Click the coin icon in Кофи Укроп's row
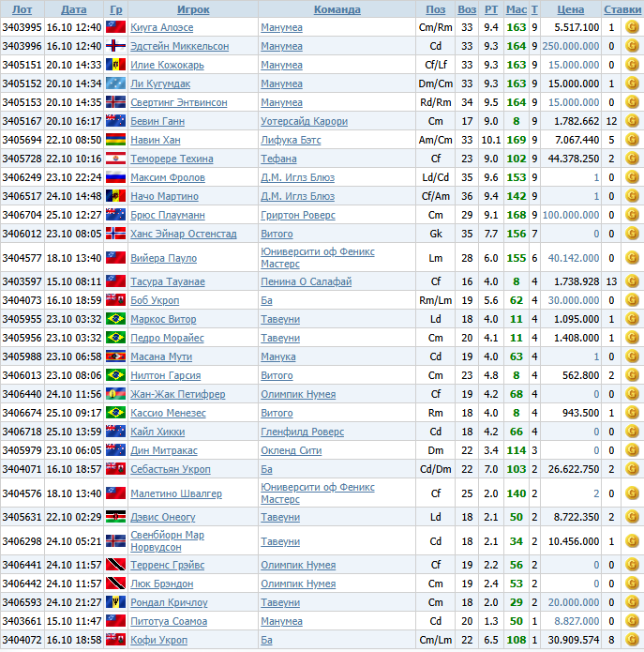This screenshot has width=644, height=652. pyautogui.click(x=633, y=640)
